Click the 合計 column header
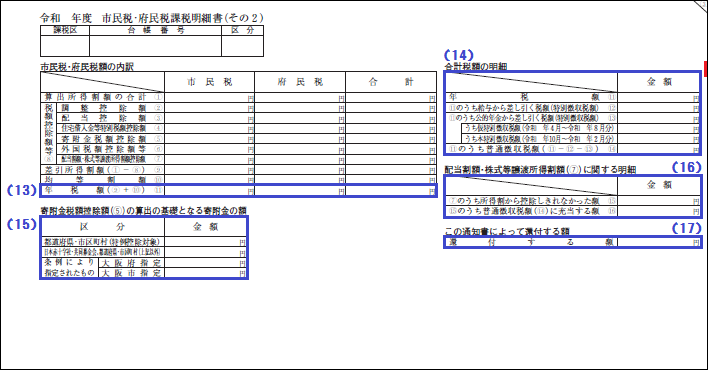708x370 pixels. click(x=391, y=82)
